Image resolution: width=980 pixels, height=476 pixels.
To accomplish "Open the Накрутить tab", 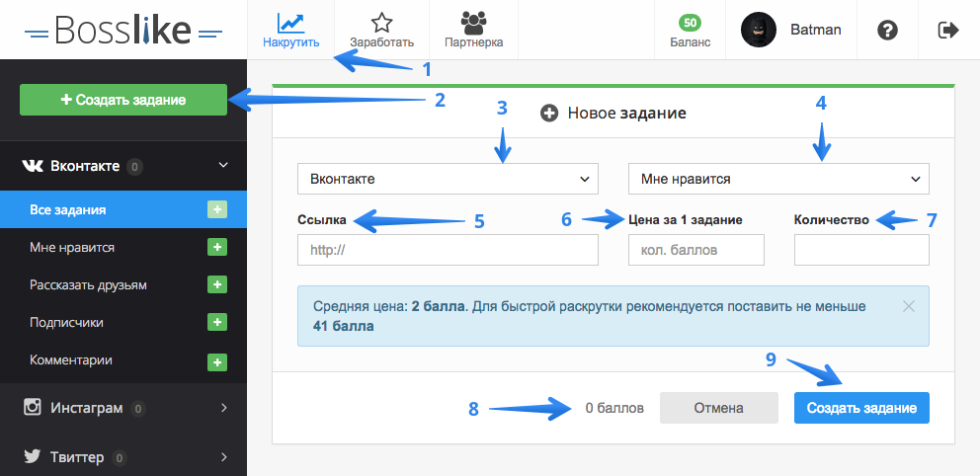I will [x=290, y=30].
